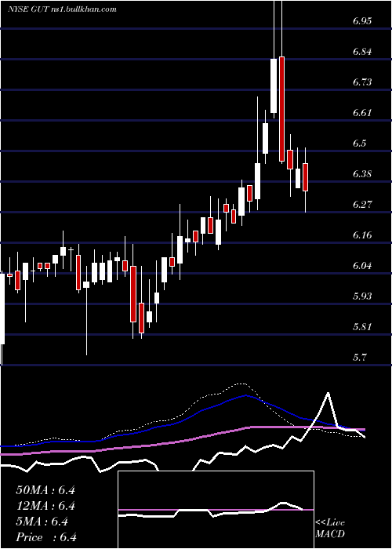Screen dimensions: 392x549
Task: Click the 5.7 price axis label
Action: click(x=360, y=357)
